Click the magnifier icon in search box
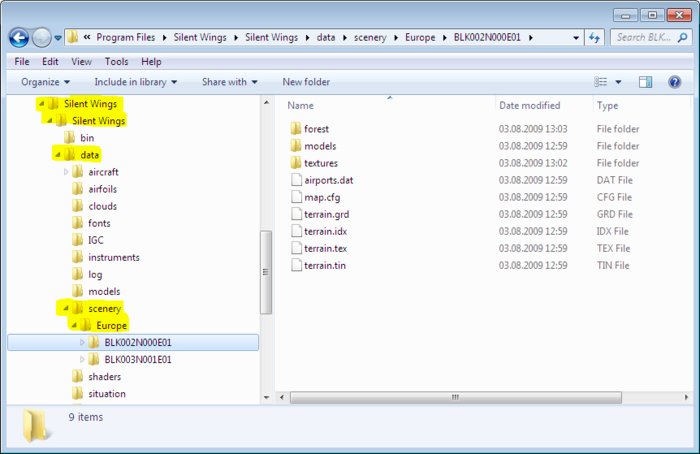This screenshot has width=700, height=454. click(x=682, y=38)
